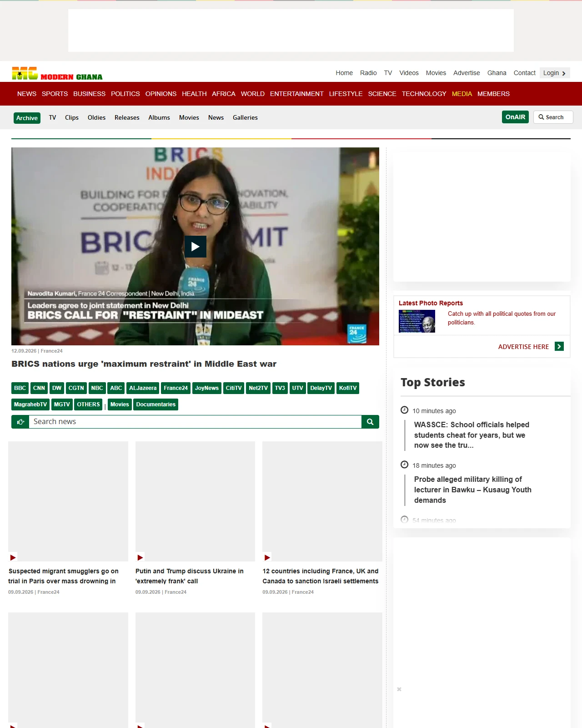Open the Clips tab
Image resolution: width=582 pixels, height=728 pixels.
click(72, 117)
